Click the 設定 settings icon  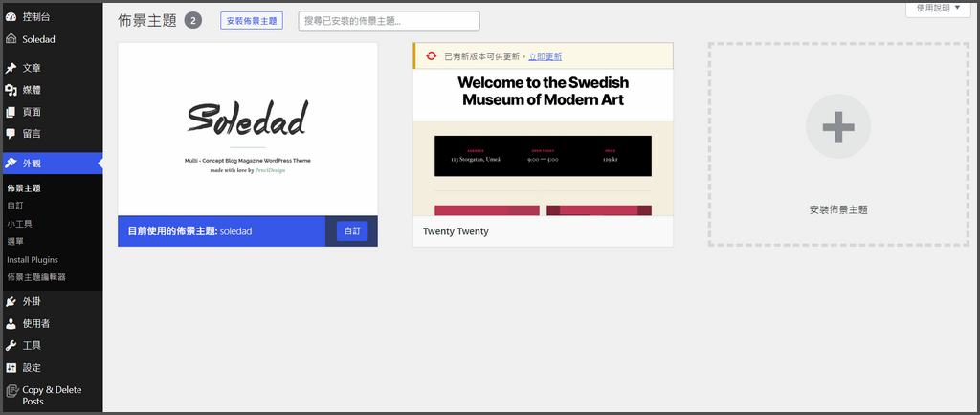point(11,367)
